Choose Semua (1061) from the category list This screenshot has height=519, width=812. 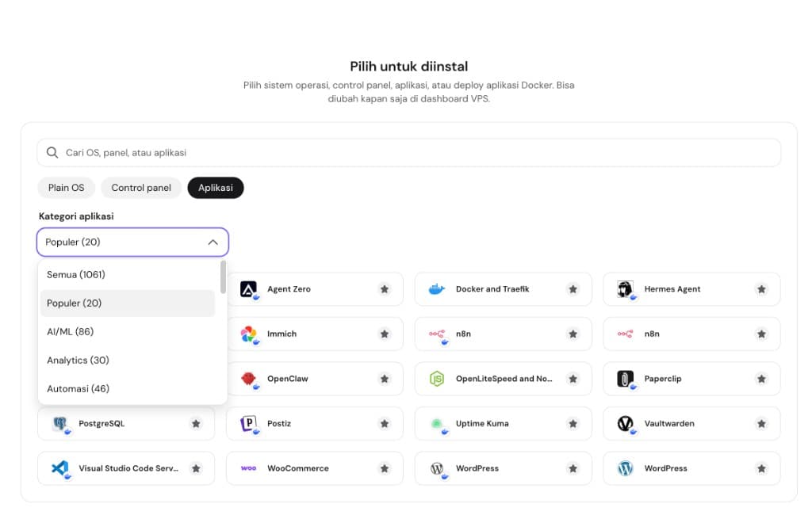coord(128,275)
